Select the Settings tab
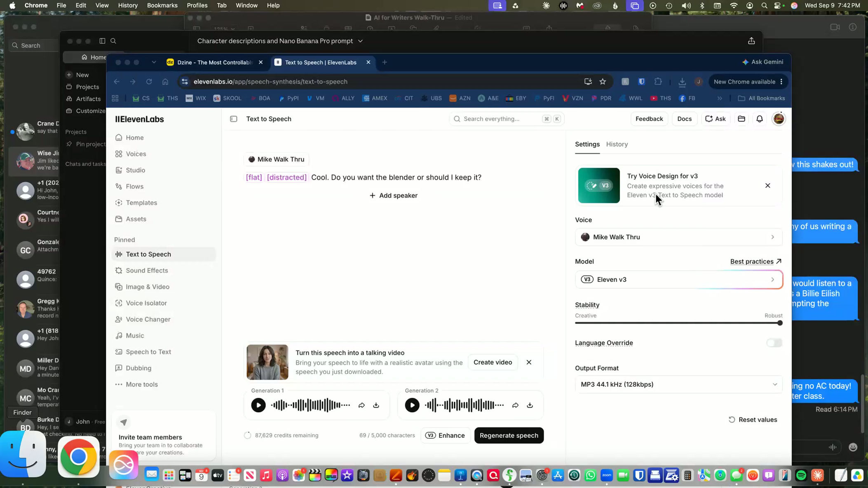 click(587, 144)
